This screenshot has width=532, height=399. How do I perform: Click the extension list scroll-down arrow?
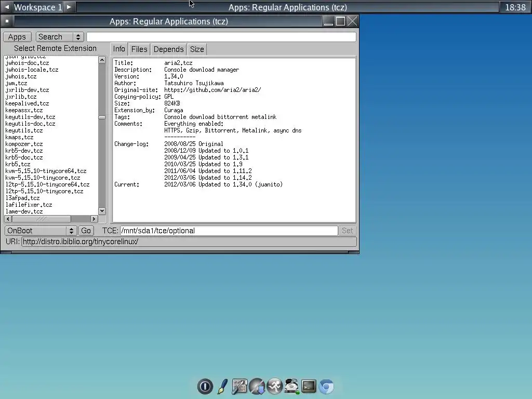coord(102,211)
